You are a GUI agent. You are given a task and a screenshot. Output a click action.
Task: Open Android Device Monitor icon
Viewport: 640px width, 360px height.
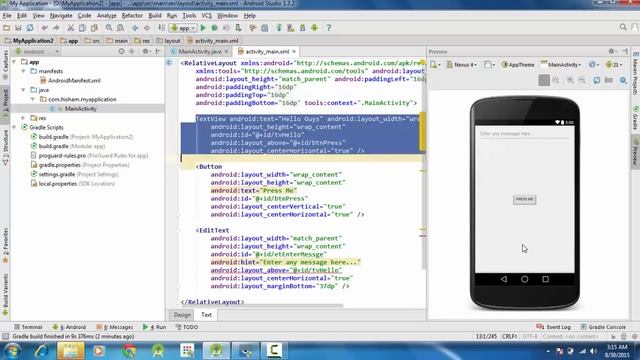[x=314, y=28]
